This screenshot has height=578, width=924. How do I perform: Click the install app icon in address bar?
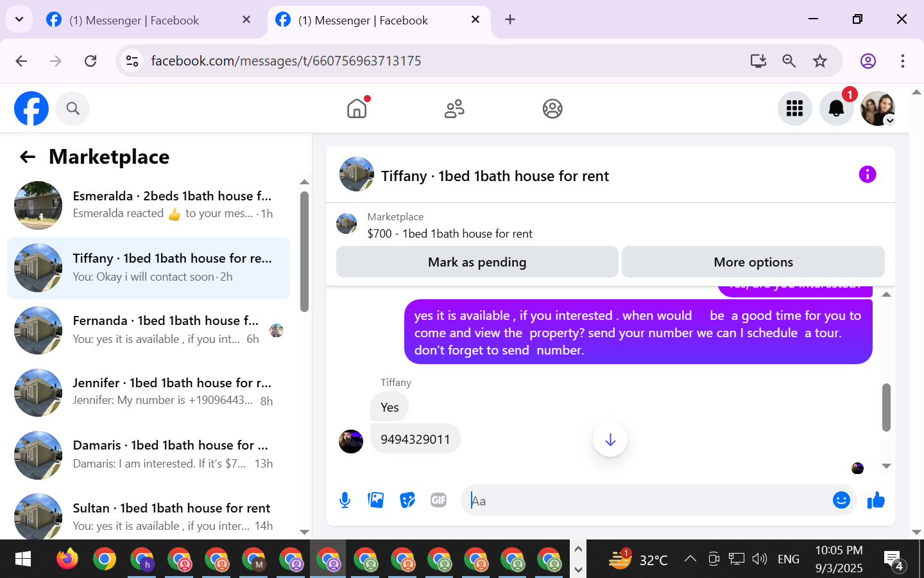pos(758,61)
